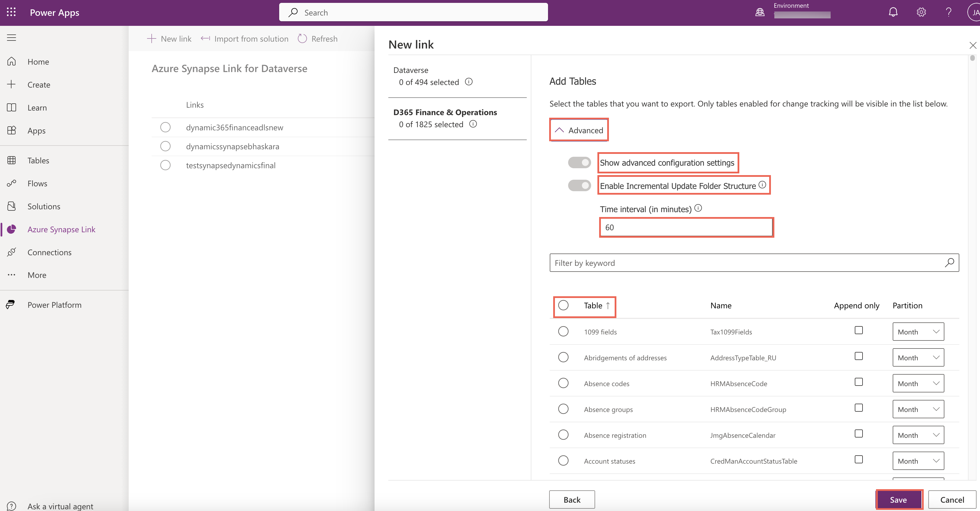The image size is (980, 511).
Task: Click the Learn book icon
Action: click(11, 108)
